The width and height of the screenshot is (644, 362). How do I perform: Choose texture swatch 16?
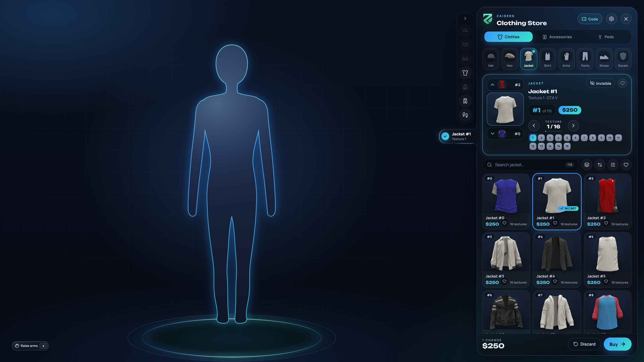click(567, 146)
